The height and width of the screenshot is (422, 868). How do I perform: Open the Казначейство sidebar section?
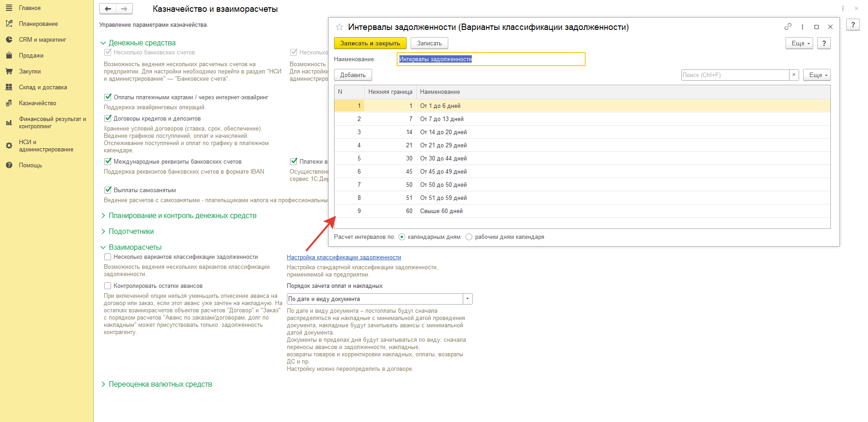[x=38, y=103]
